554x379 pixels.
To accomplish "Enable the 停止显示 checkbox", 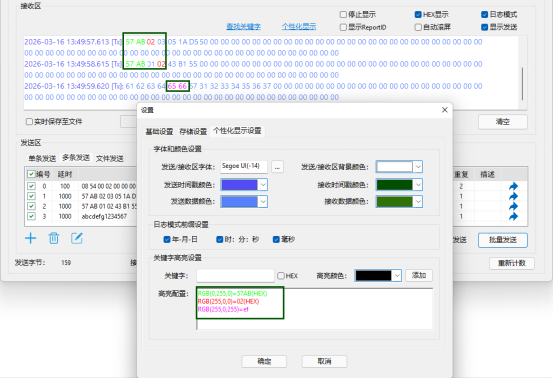I will (x=343, y=14).
